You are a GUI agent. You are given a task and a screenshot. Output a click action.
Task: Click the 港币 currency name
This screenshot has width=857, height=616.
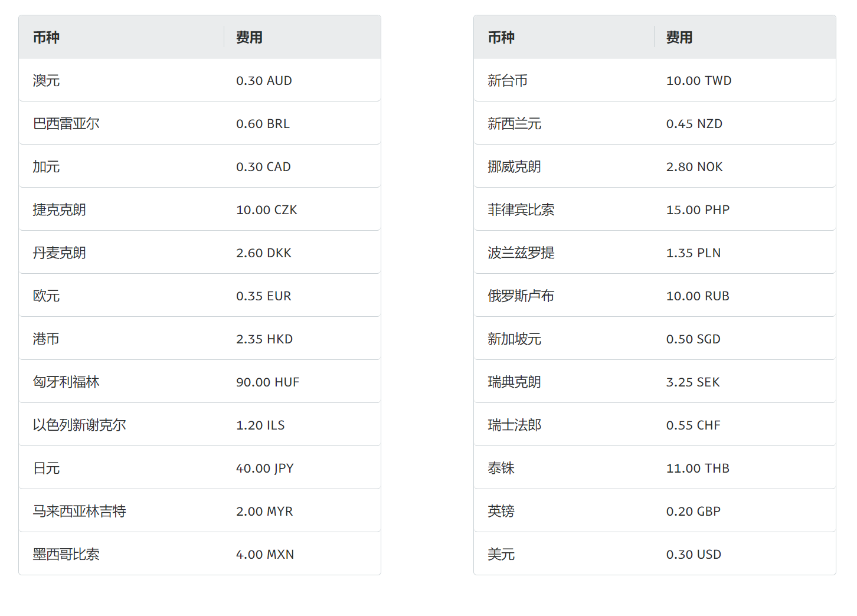click(46, 339)
